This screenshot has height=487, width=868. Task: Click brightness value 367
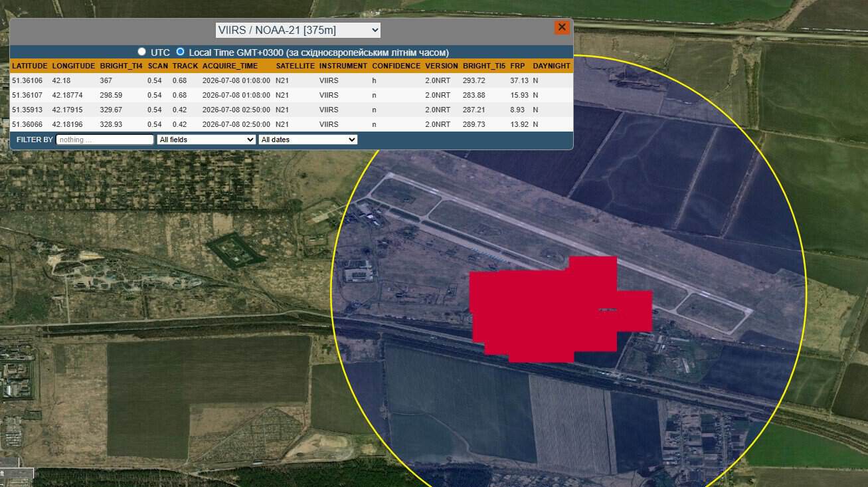(x=106, y=80)
